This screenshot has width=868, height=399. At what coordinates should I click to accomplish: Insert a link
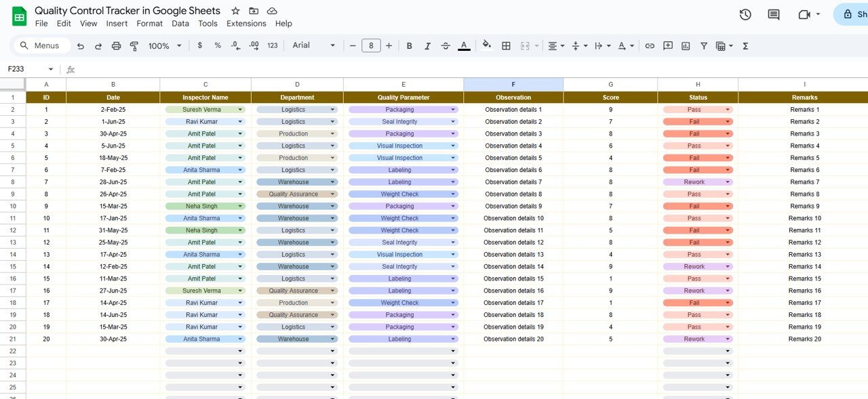pyautogui.click(x=650, y=45)
